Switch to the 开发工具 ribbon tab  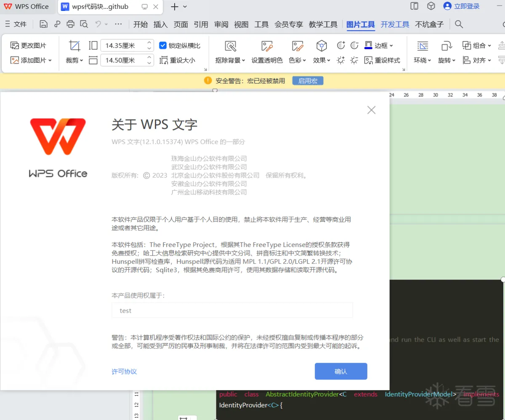point(395,24)
